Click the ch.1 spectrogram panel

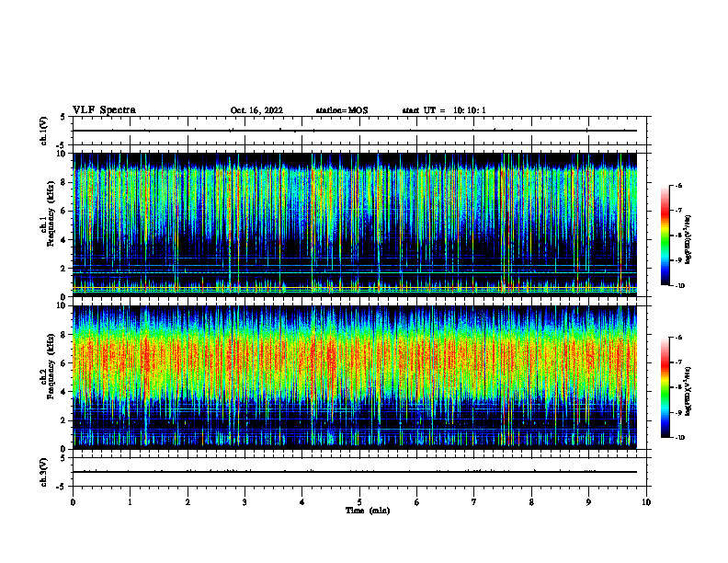pyautogui.click(x=355, y=224)
